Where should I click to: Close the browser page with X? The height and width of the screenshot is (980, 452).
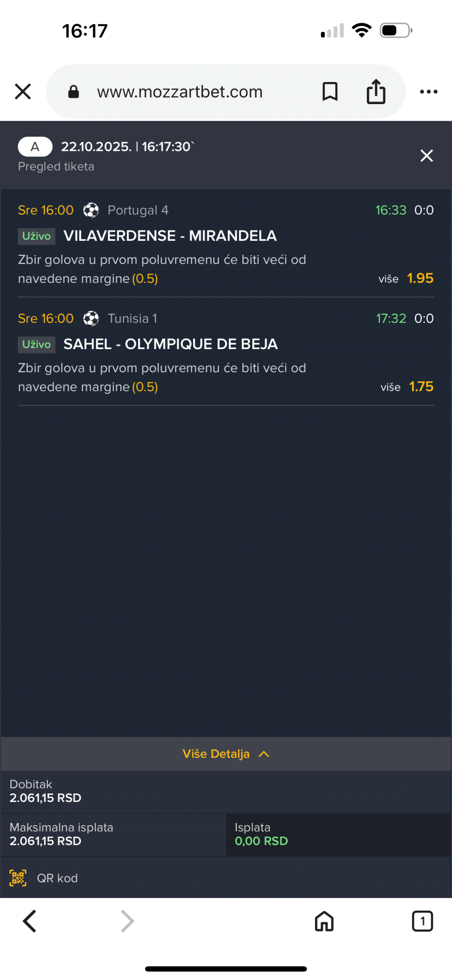[x=23, y=91]
